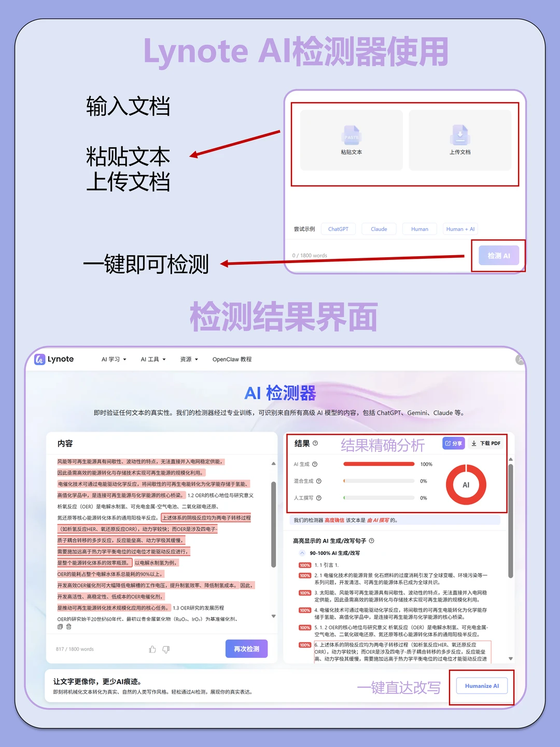Open the 资源 dropdown menu
Image resolution: width=560 pixels, height=747 pixels.
coord(189,359)
